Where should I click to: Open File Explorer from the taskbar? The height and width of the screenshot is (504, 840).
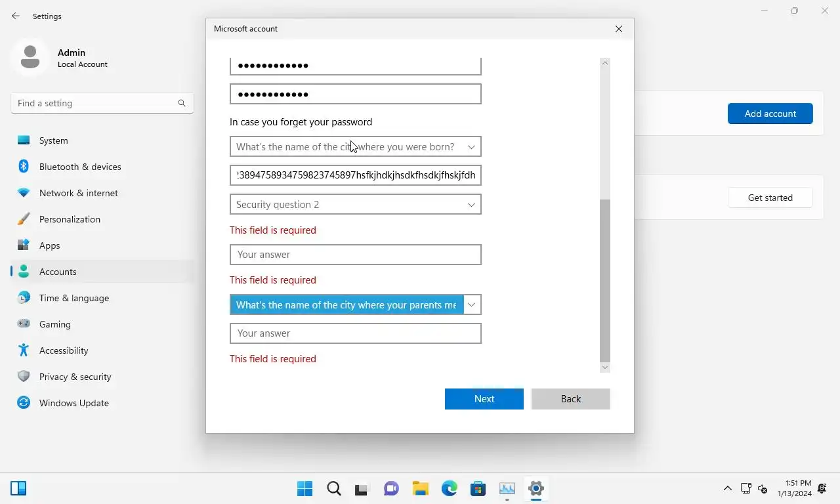[x=421, y=488]
